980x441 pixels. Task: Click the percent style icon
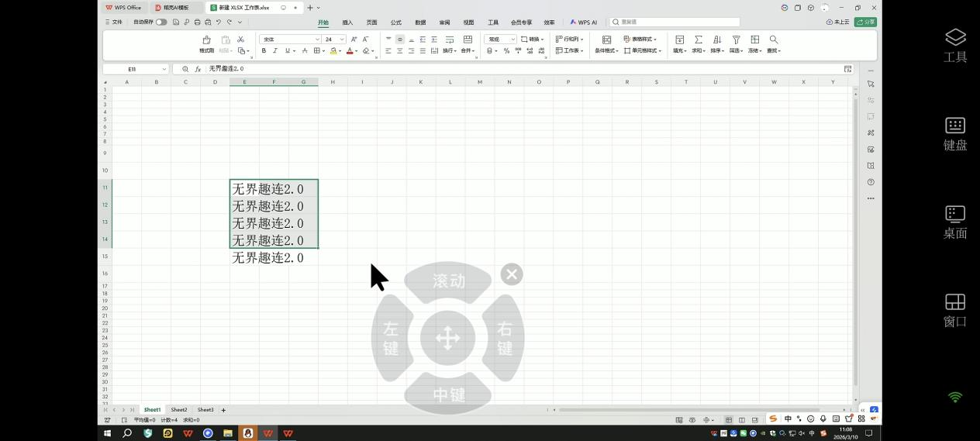pos(506,51)
